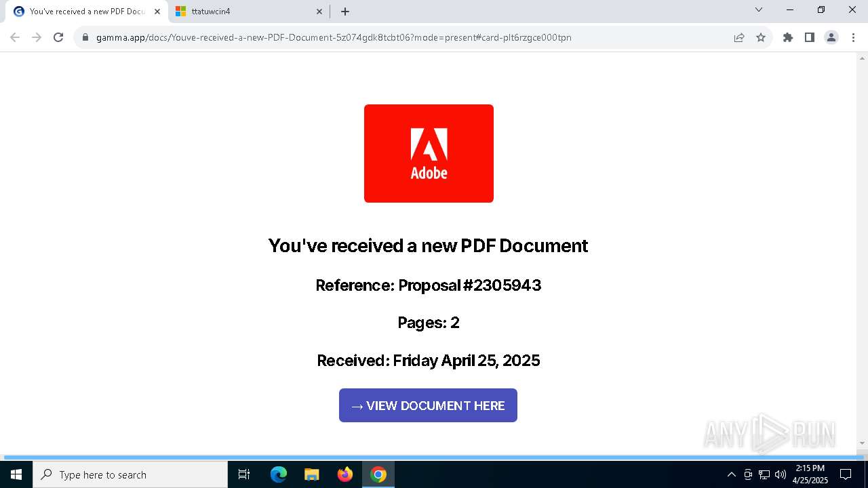
Task: Click the Adobe logo image
Action: coord(429,153)
